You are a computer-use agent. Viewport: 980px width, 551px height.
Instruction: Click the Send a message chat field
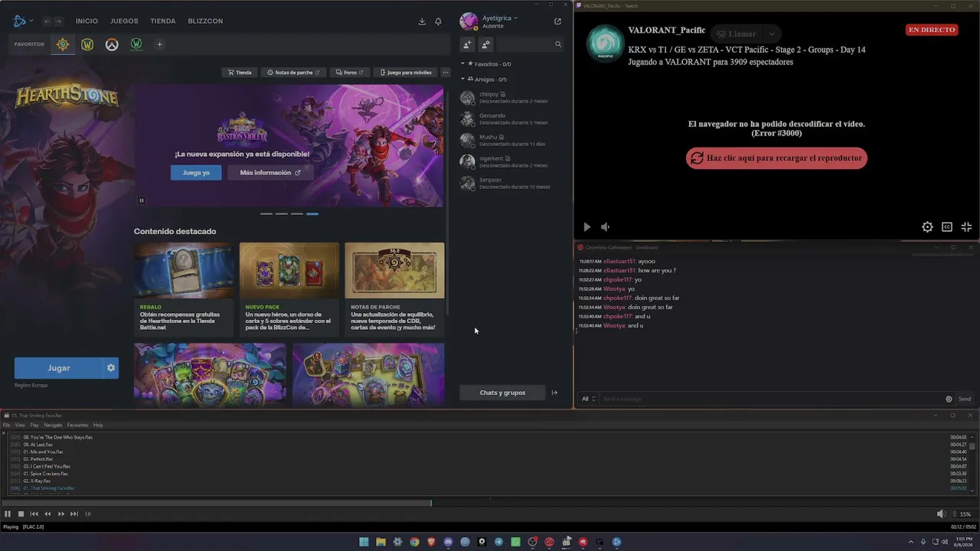(x=772, y=399)
